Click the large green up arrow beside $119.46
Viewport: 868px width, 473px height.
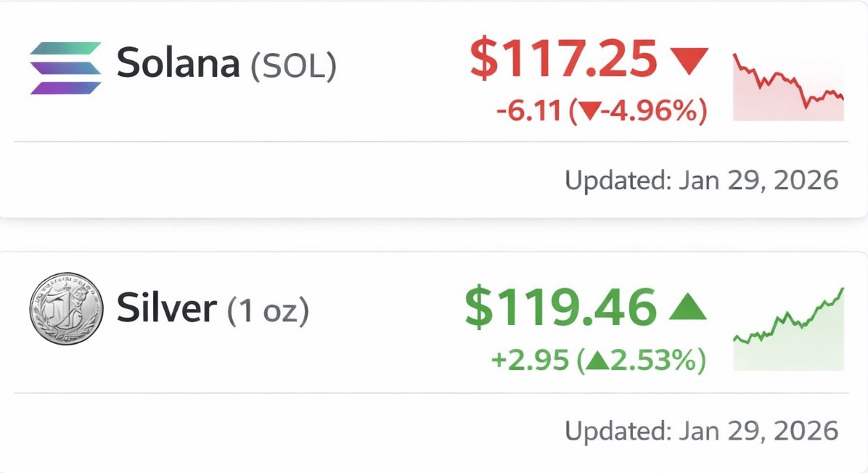[687, 307]
